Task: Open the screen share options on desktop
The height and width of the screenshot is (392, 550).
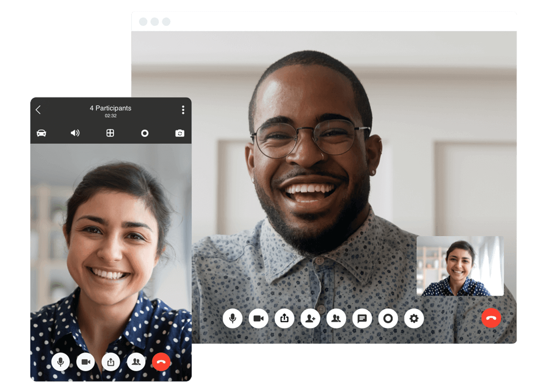Action: tap(284, 318)
